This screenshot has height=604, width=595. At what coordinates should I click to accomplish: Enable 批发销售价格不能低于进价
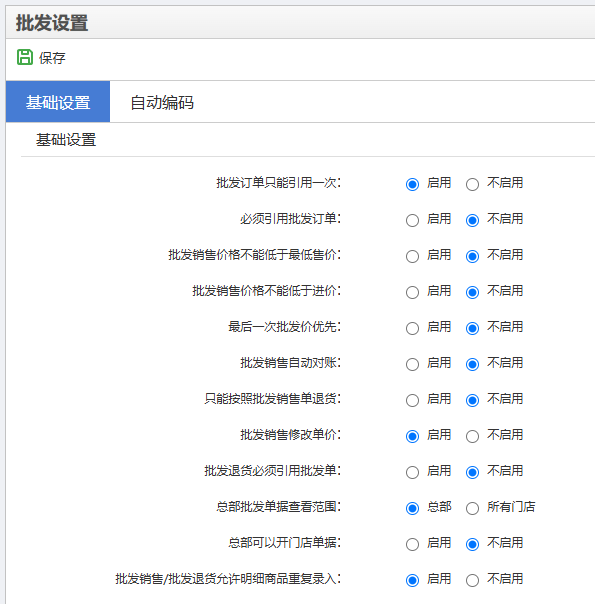click(412, 292)
